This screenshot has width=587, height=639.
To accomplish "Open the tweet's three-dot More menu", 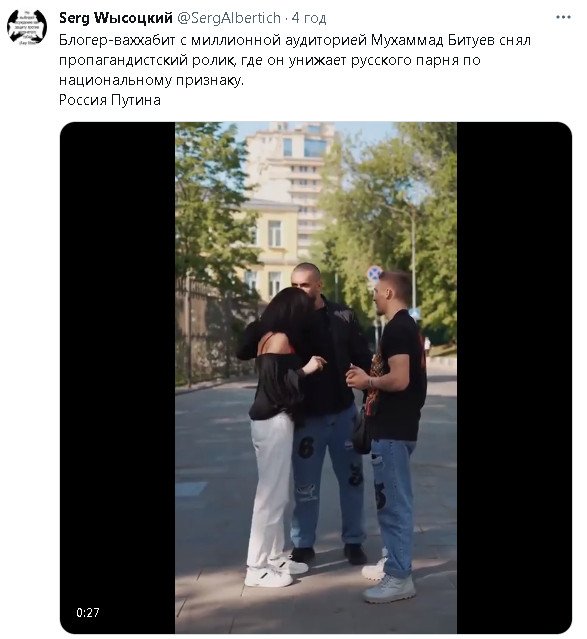I will 563,18.
